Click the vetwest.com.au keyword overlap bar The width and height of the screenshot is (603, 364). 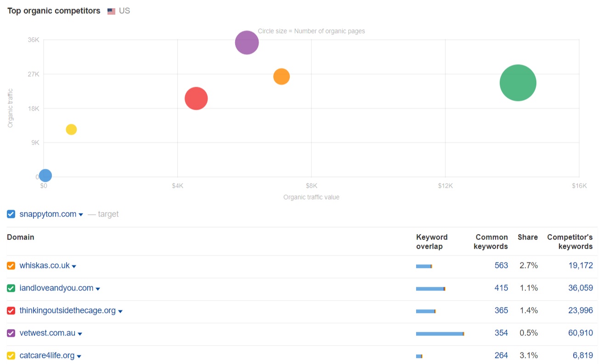point(440,334)
